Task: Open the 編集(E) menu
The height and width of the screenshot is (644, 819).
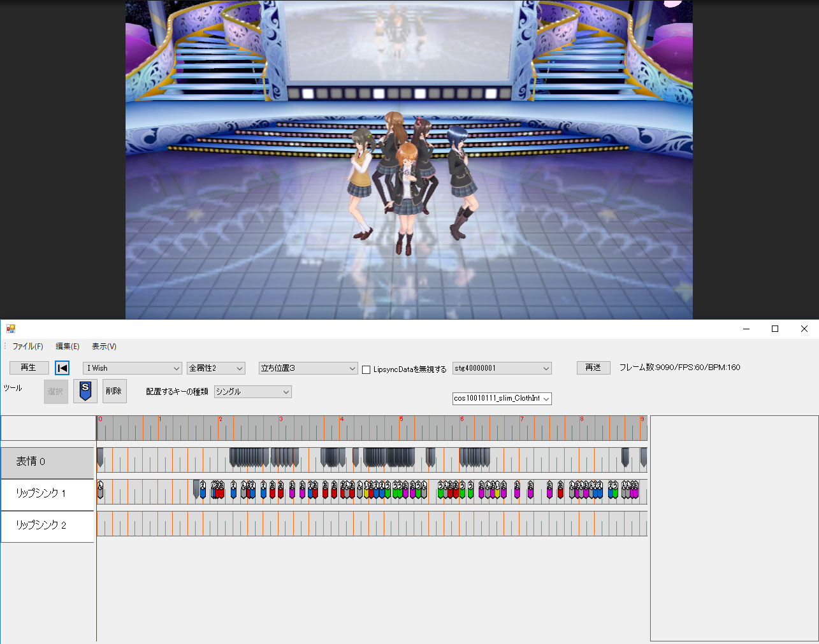Action: (x=68, y=347)
